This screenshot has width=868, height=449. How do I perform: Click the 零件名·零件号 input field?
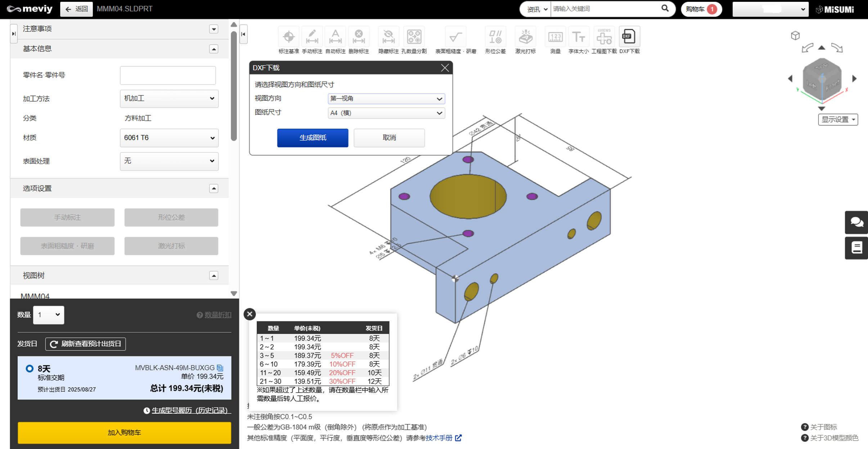[x=168, y=75]
